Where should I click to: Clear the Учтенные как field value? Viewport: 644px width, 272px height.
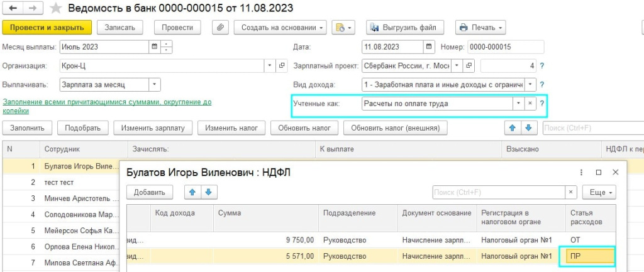[530, 104]
